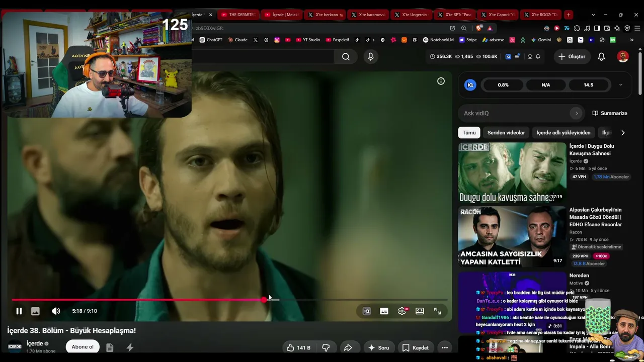Open the Brave hamburger main menu
644x362 pixels.
point(636,28)
